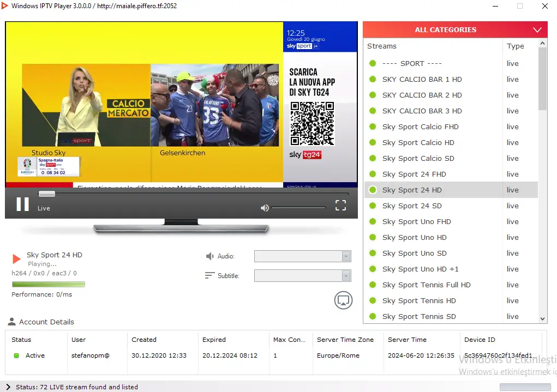The width and height of the screenshot is (557, 392).
Task: Select SKY CALCIO BAR 3 HD stream
Action: (x=451, y=111)
